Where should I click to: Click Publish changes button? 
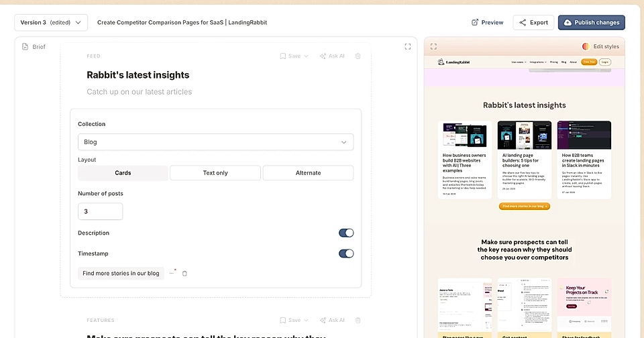(x=592, y=23)
